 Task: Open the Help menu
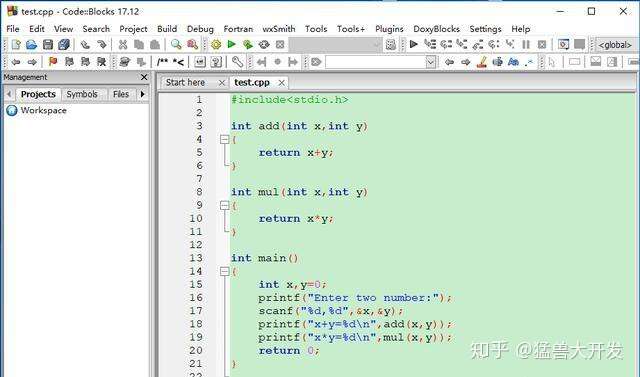point(521,29)
